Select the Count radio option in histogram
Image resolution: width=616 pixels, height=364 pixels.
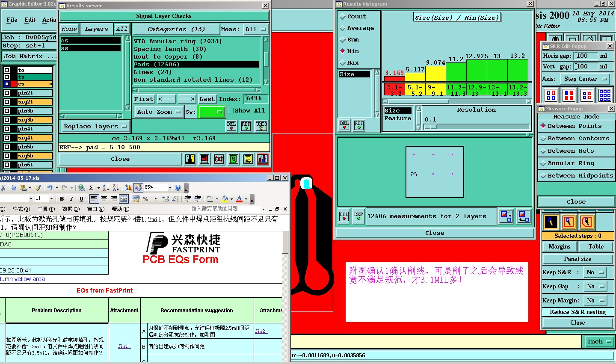click(353, 16)
